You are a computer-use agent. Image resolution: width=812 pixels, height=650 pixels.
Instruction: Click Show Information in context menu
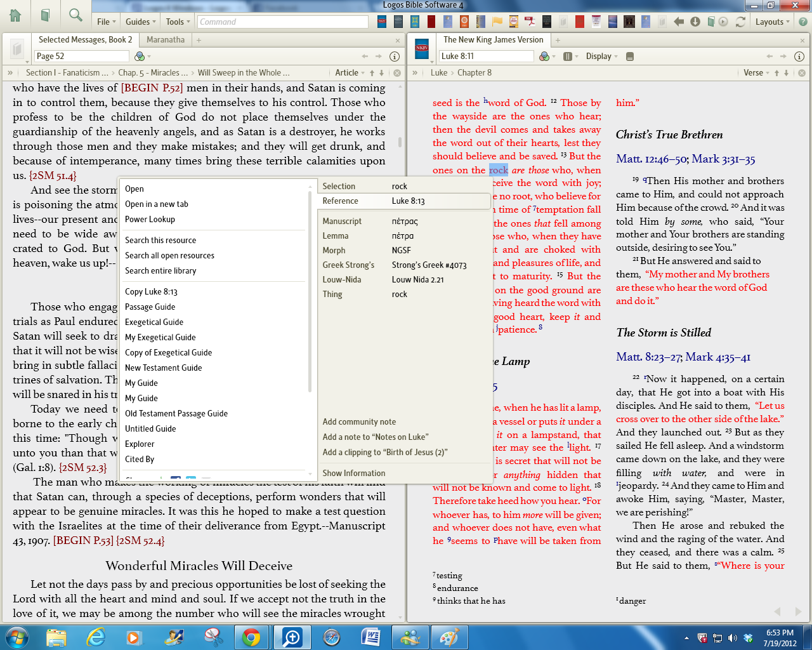354,474
